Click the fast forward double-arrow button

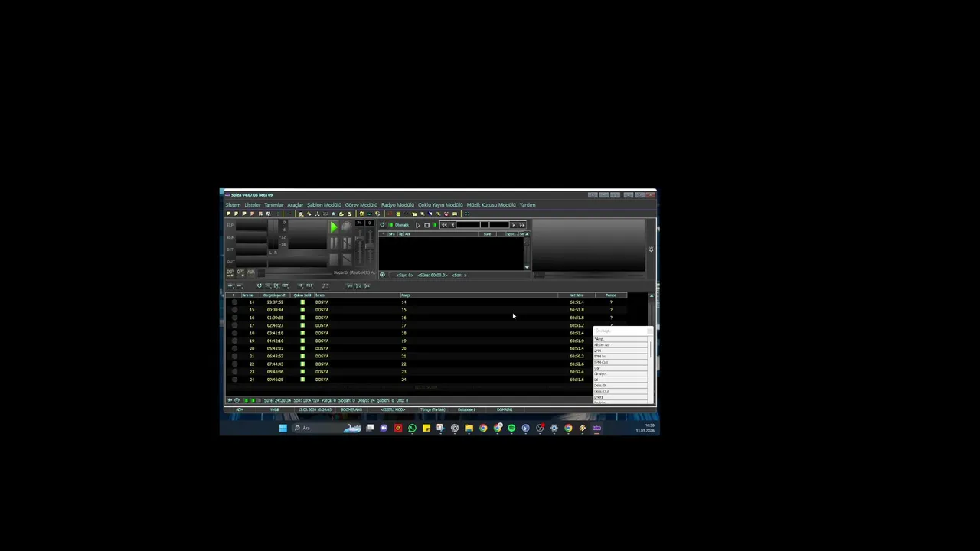[x=522, y=225]
